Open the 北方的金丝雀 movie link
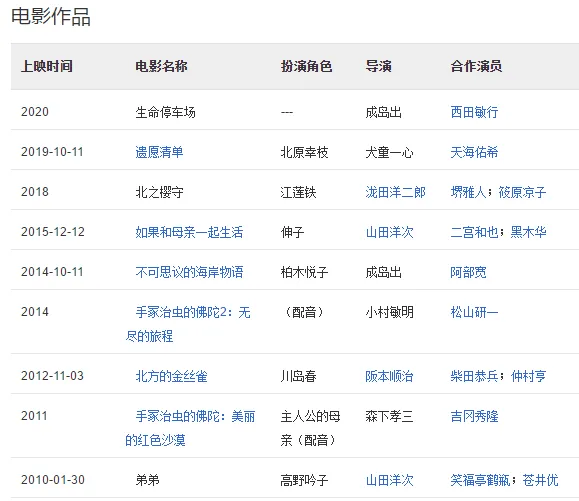The width and height of the screenshot is (579, 501). tap(171, 376)
